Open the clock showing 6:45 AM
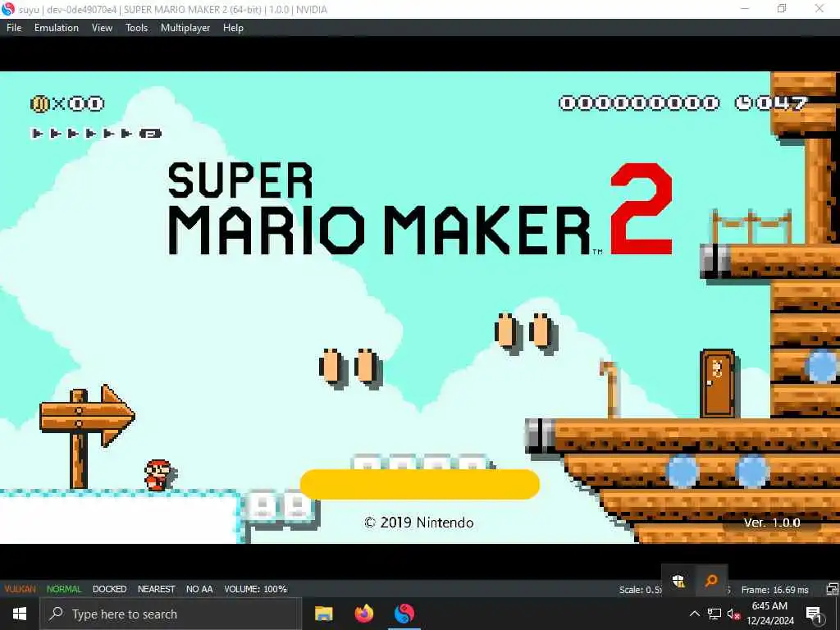This screenshot has width=840, height=630. [x=769, y=614]
